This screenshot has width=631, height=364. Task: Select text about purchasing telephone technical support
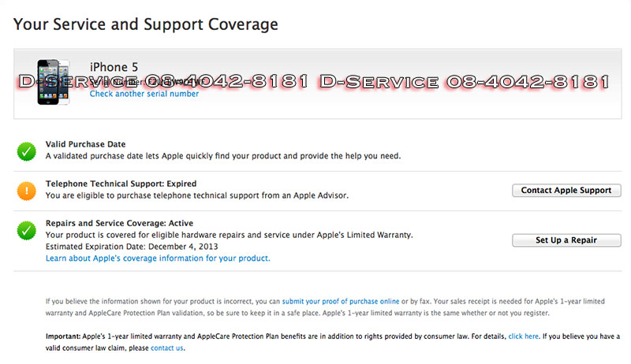click(196, 195)
